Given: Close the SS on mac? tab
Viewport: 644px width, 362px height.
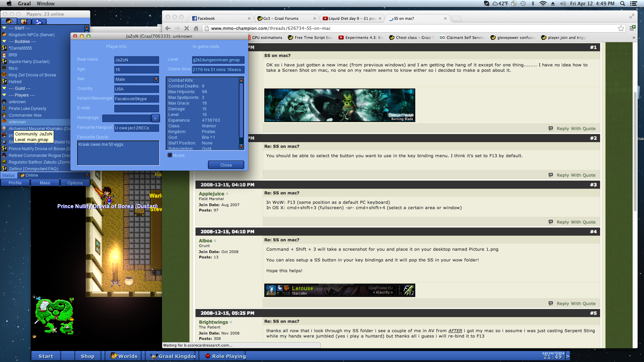Looking at the screenshot, I should pos(445,18).
